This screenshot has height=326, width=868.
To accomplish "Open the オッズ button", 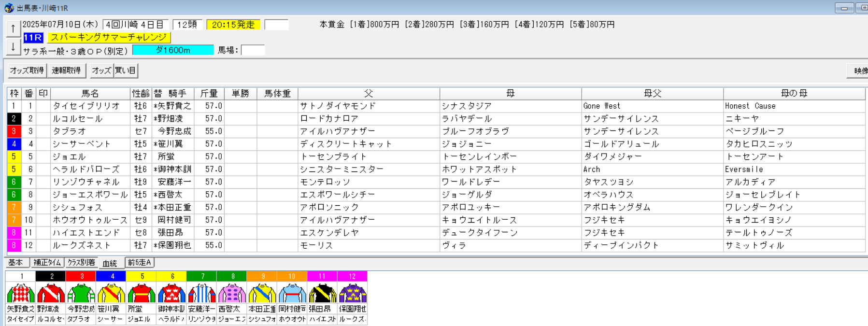I will [x=101, y=71].
